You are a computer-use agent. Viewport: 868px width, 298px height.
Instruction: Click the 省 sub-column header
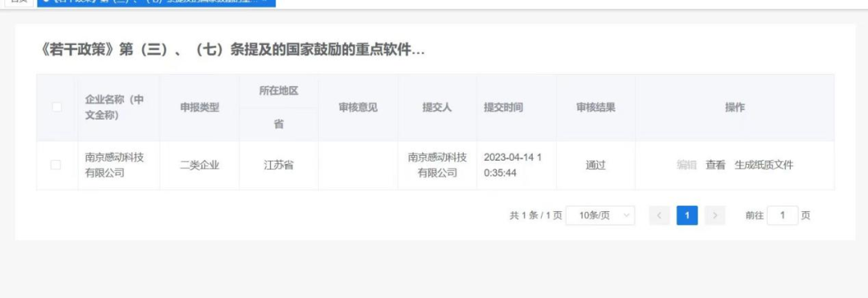279,125
